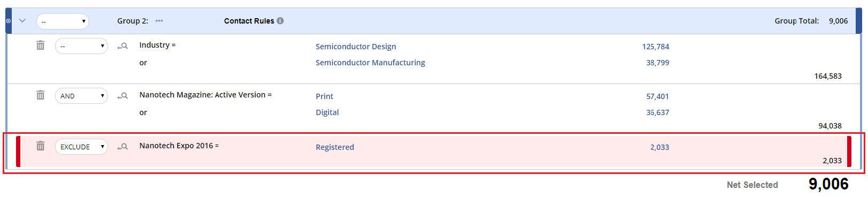
Task: Open lookup search icon for Nanotech Magazine
Action: [x=123, y=96]
